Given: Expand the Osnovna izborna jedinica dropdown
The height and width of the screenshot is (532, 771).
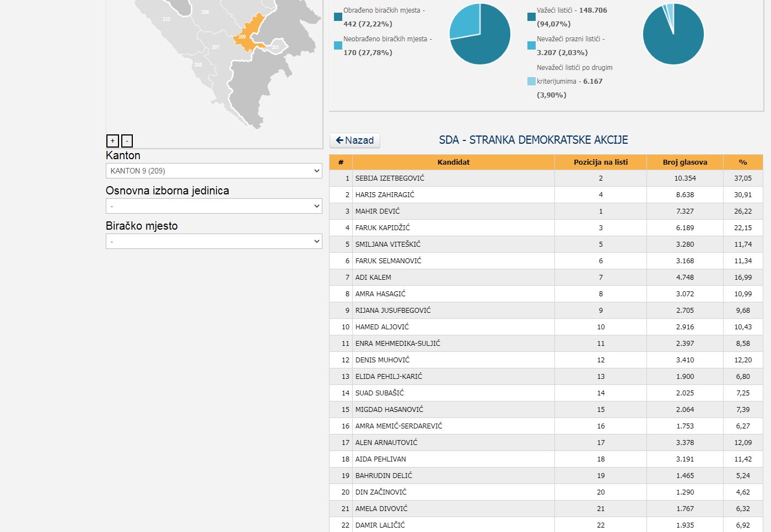Looking at the screenshot, I should click(214, 206).
